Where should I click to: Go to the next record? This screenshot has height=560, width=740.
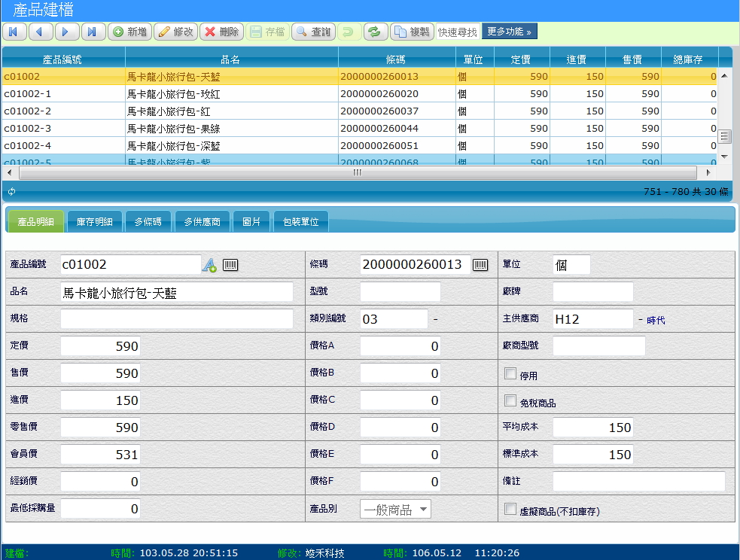65,32
